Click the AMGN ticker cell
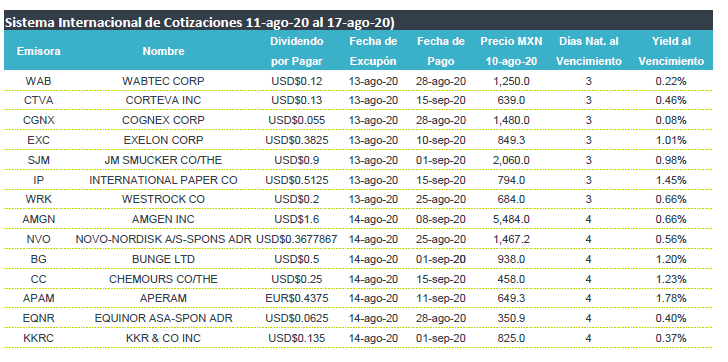This screenshot has width=728, height=362. click(x=39, y=219)
